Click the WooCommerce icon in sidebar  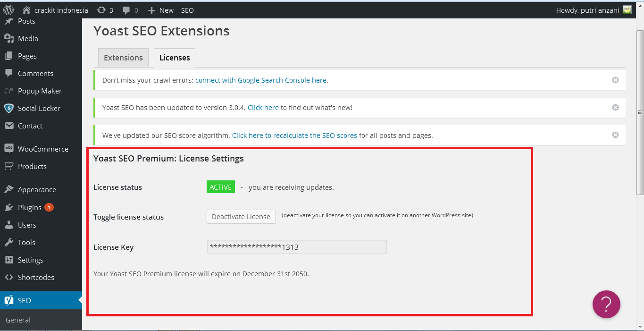tap(8, 148)
